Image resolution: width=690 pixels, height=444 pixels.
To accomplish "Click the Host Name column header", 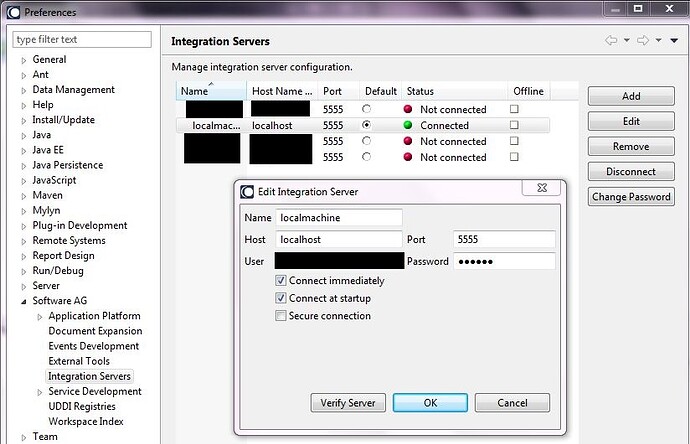I will coord(282,91).
